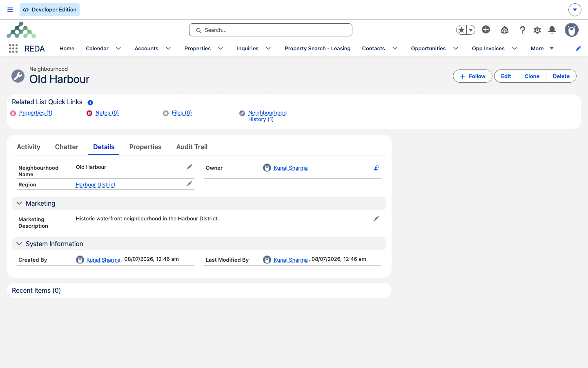Screen dimensions: 588x368
Task: Click the help question mark icon
Action: point(523,30)
